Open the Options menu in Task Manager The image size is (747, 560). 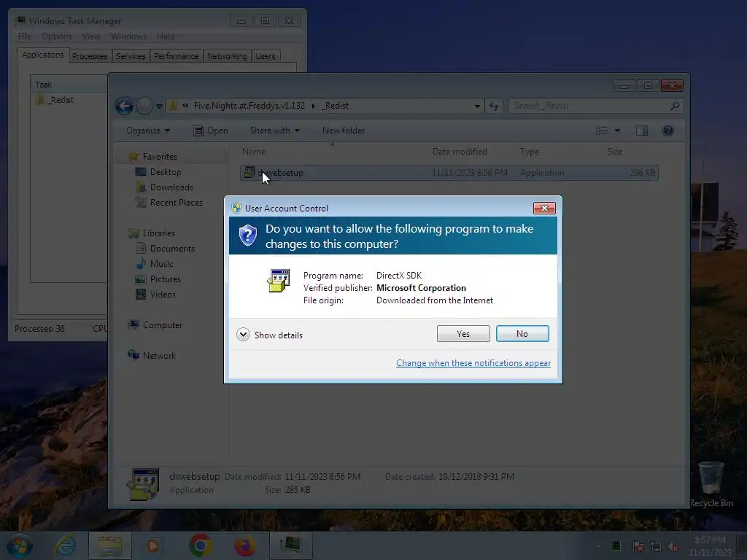point(57,36)
